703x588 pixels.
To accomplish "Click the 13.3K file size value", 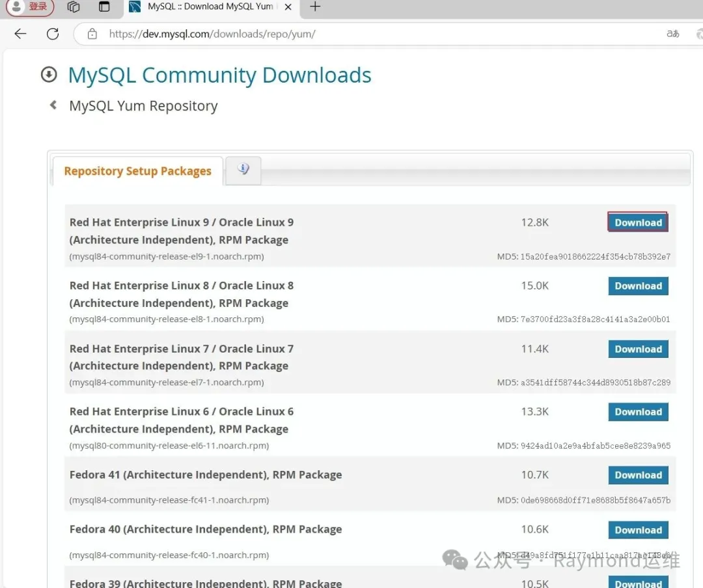I will click(534, 412).
